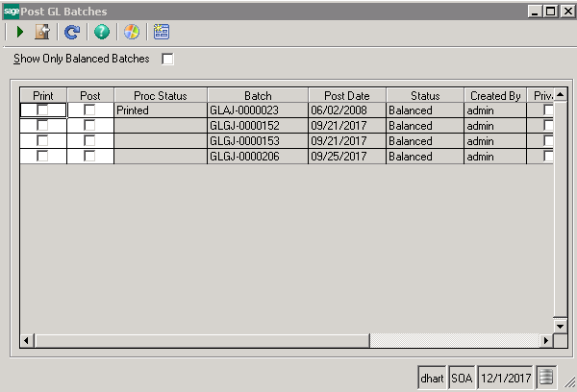577x392 pixels.
Task: Click the Sage logo in title bar
Action: (x=11, y=10)
